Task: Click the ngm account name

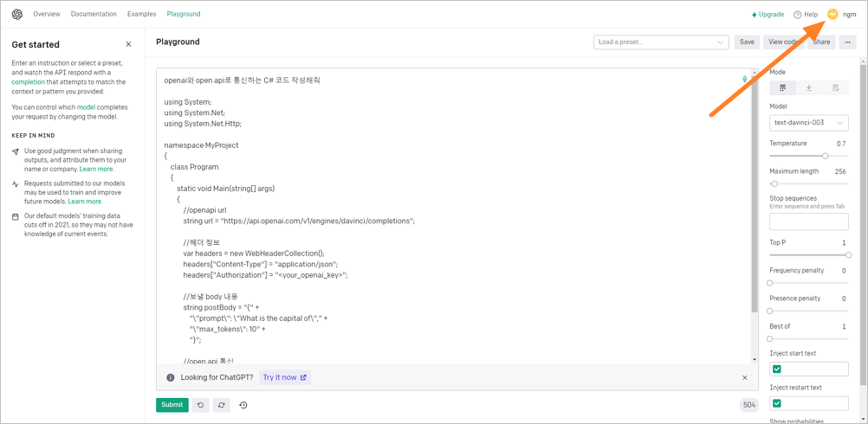Action: [x=849, y=15]
